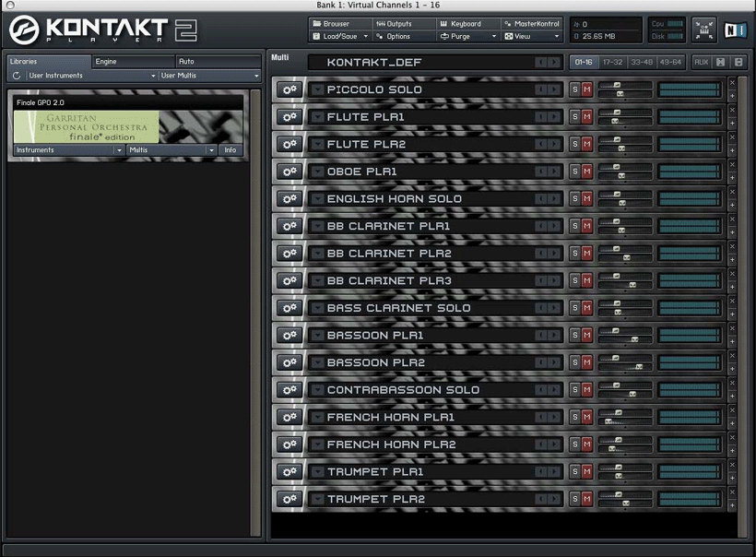Expand the Flute PLR1 instrument menu arrow

pos(317,117)
